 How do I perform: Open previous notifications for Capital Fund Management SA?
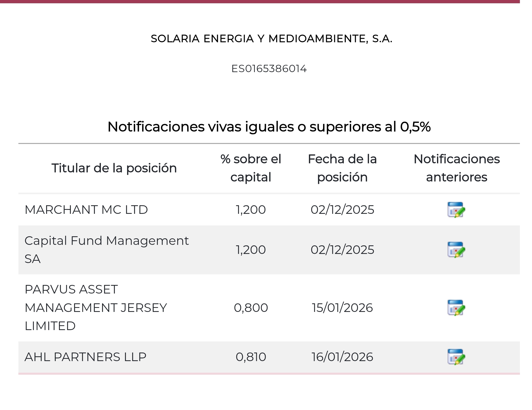point(456,250)
